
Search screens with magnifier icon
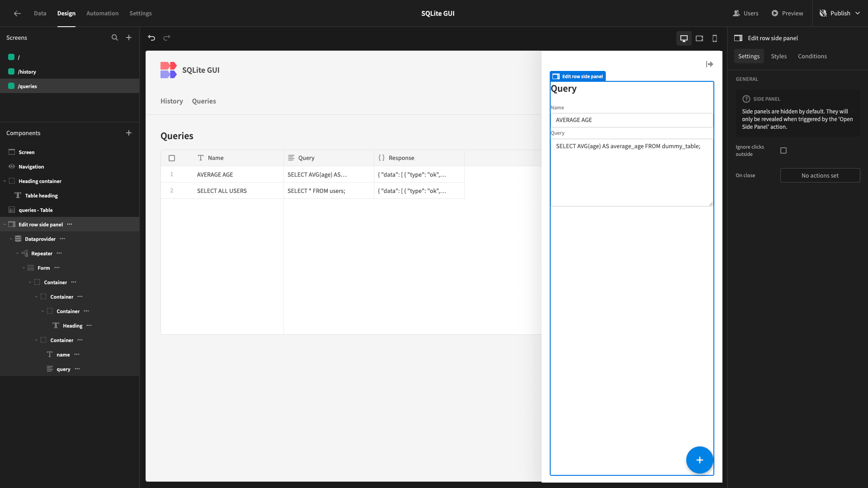coord(115,38)
